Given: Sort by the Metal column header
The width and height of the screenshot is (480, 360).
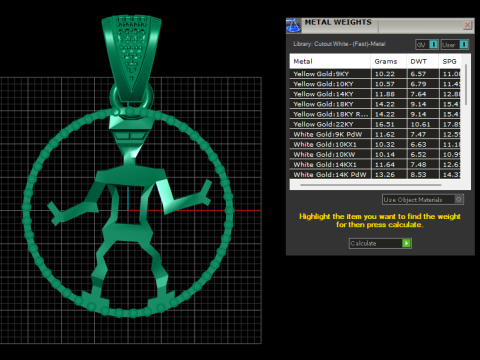Looking at the screenshot, I should [330, 61].
